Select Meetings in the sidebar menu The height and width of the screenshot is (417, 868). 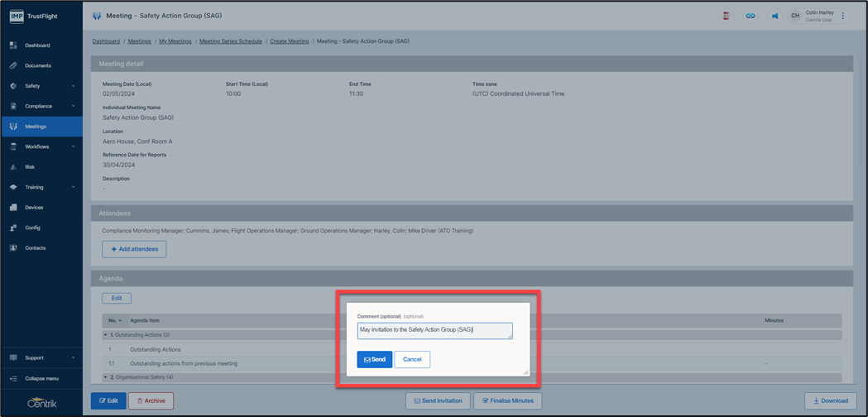36,127
